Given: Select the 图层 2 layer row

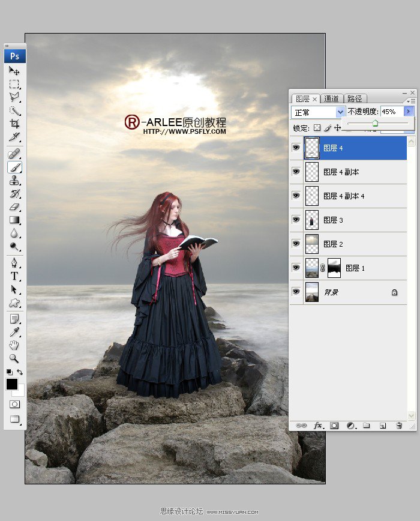Looking at the screenshot, I should click(x=348, y=244).
